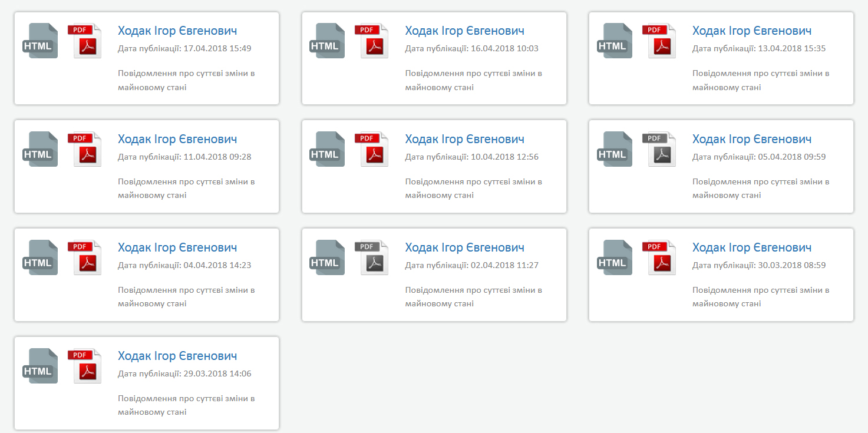Select Ходак Ігор Євгенович title dated 04.04.2018
The image size is (868, 433).
click(177, 247)
